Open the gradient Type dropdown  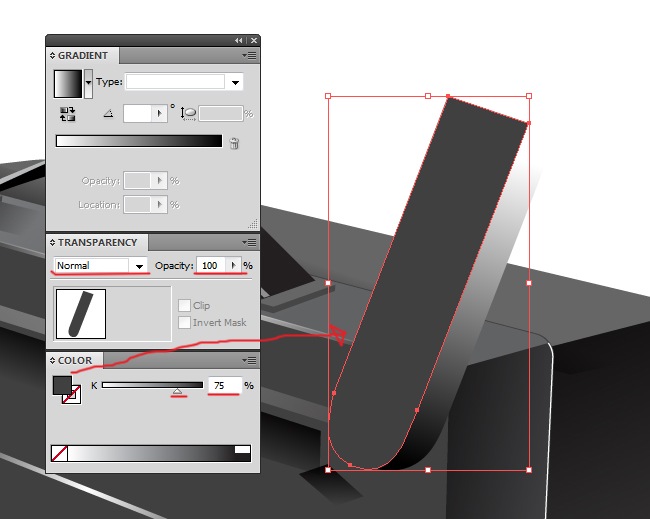(235, 82)
